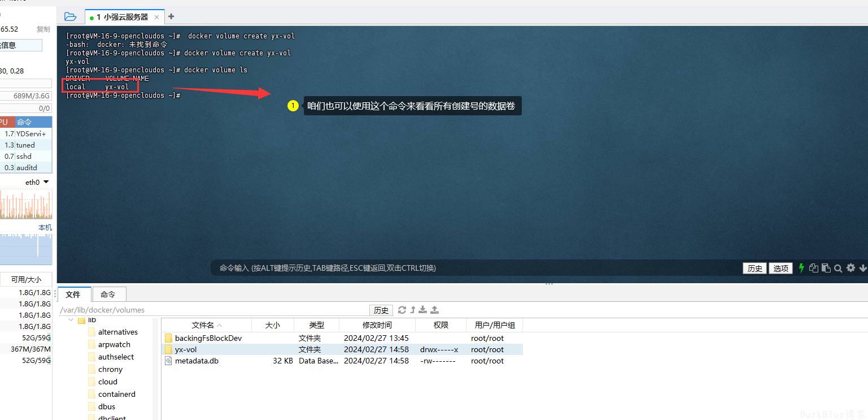Sort files by the 大小 column
The height and width of the screenshot is (420, 868).
(x=273, y=325)
